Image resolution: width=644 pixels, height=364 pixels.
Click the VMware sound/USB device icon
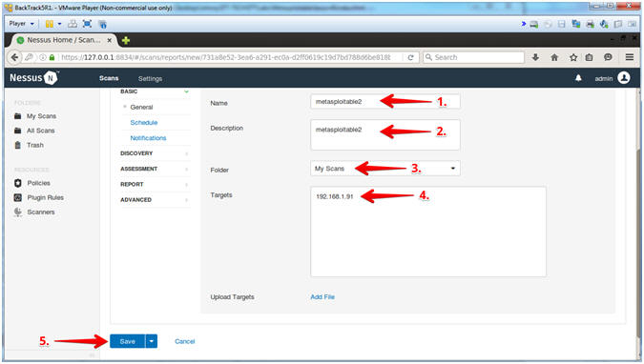coord(604,24)
